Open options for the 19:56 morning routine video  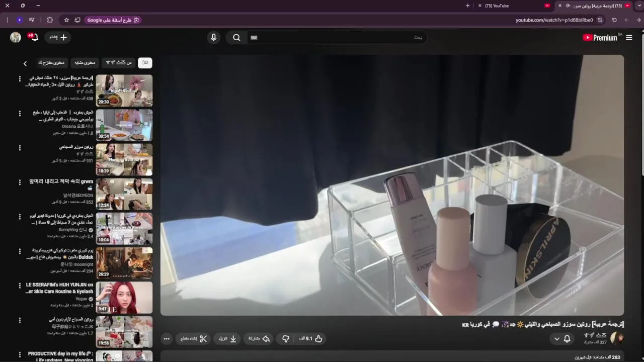pos(20,320)
